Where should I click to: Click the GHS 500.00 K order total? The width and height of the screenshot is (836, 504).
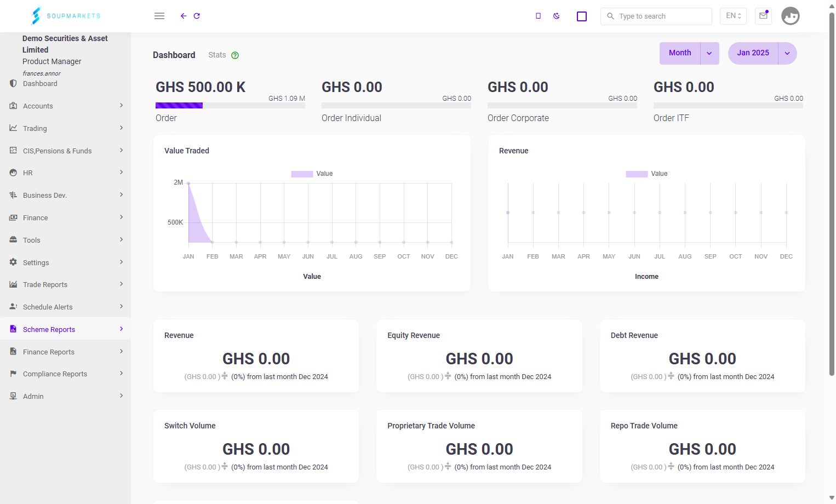click(201, 87)
